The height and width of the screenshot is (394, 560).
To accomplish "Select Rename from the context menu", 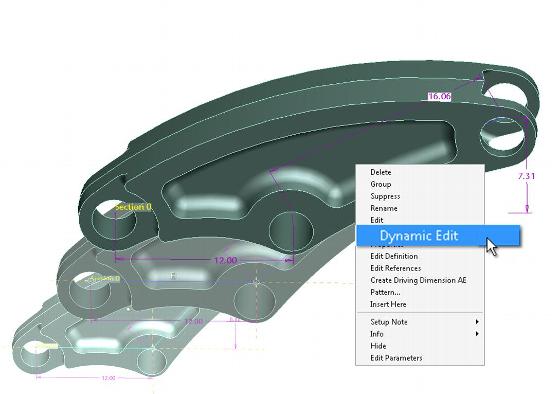I will [x=384, y=208].
